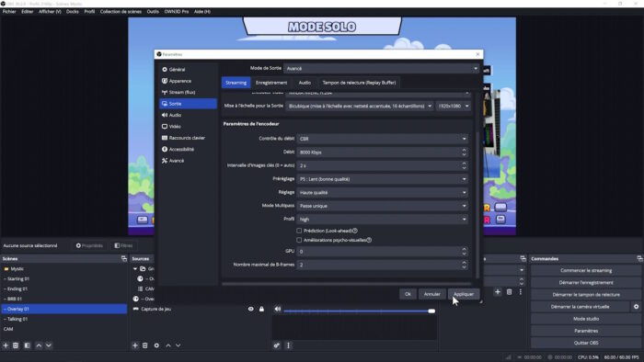Image resolution: width=644 pixels, height=362 pixels.
Task: Move source down with arrow icon
Action: click(x=178, y=345)
